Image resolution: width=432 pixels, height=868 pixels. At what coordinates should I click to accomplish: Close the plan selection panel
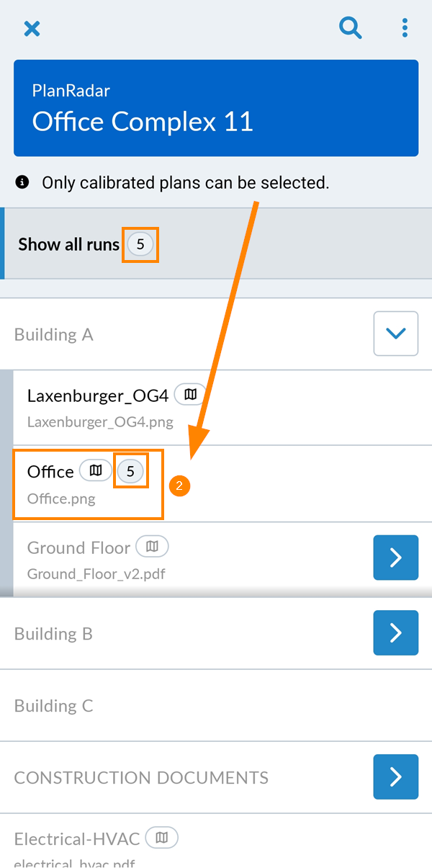tap(32, 29)
